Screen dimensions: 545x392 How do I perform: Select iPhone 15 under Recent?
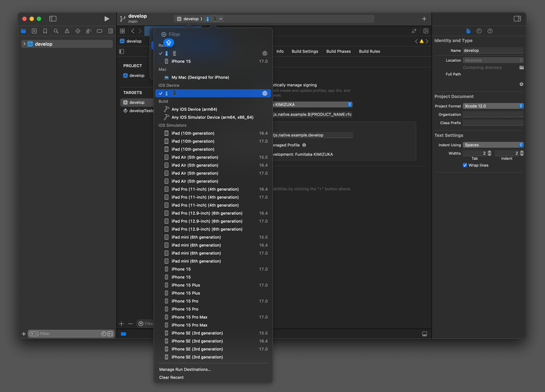click(213, 61)
